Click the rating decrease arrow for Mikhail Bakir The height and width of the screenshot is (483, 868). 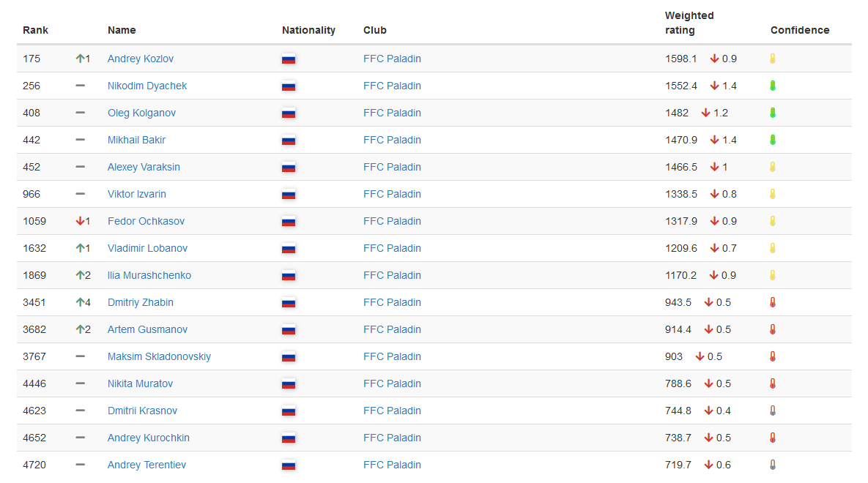click(x=714, y=140)
